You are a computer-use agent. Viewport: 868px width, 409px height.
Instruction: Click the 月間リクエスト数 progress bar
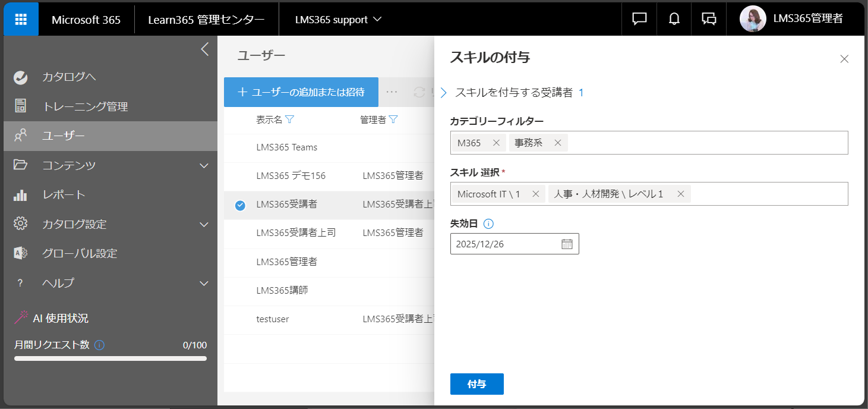point(111,358)
